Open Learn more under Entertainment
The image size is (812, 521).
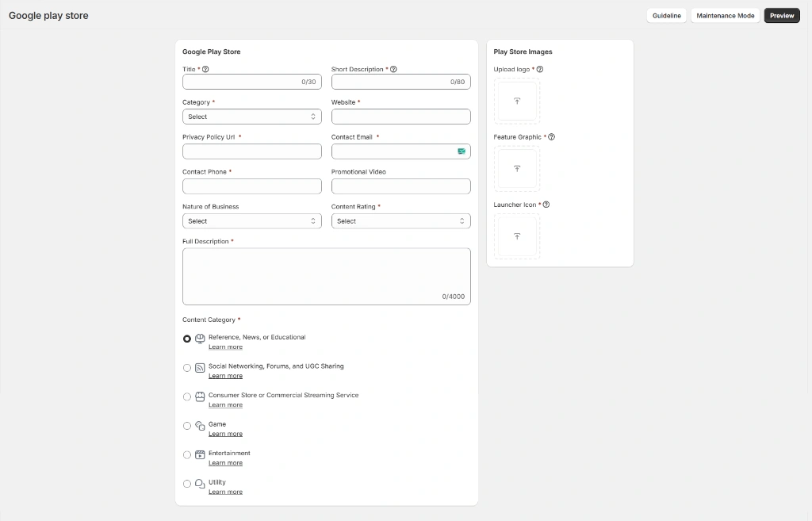(x=225, y=463)
